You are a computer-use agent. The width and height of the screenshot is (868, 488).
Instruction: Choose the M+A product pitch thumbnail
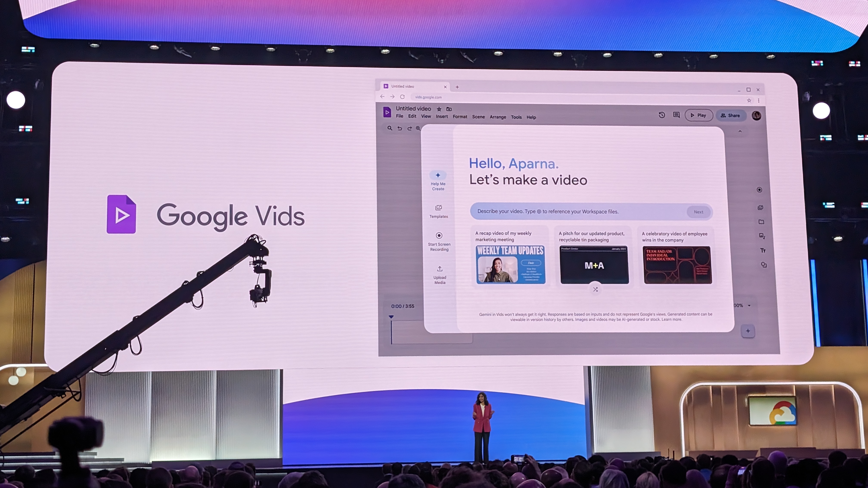point(594,265)
